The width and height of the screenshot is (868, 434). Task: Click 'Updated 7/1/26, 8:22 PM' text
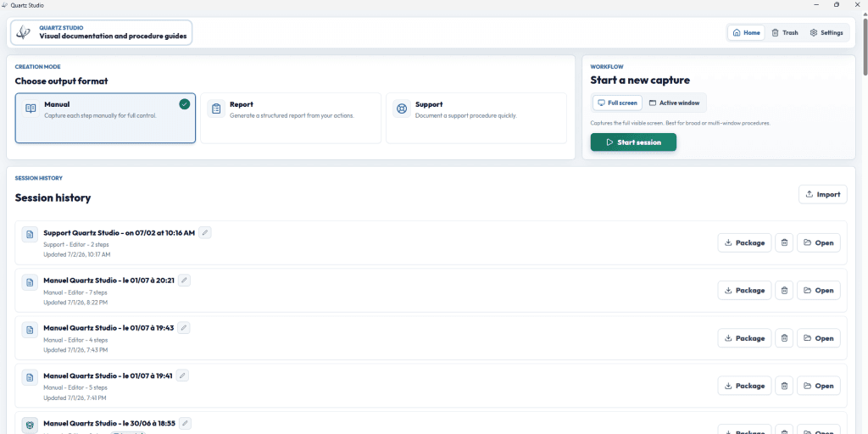pos(75,303)
